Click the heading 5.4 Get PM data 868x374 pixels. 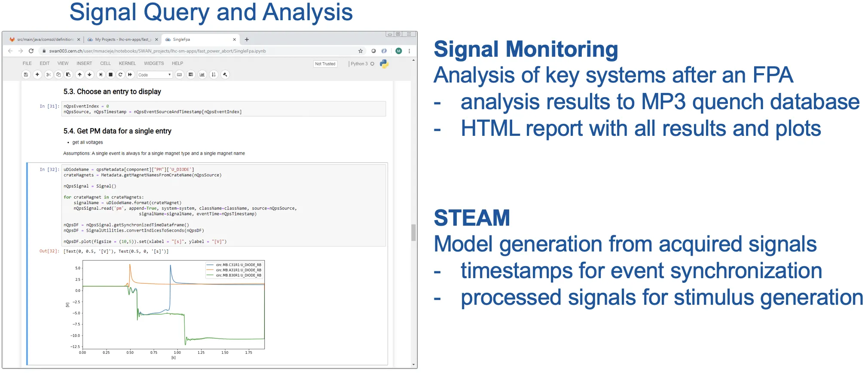pos(117,131)
